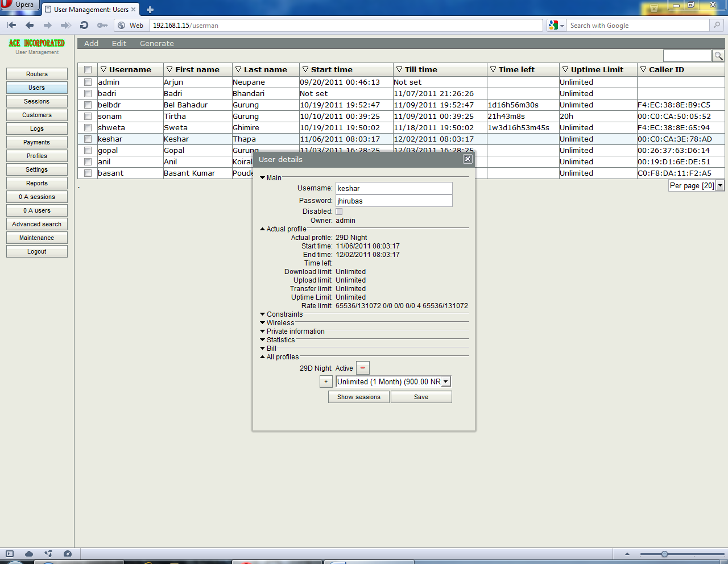728x564 pixels.
Task: Save the user details
Action: click(421, 397)
